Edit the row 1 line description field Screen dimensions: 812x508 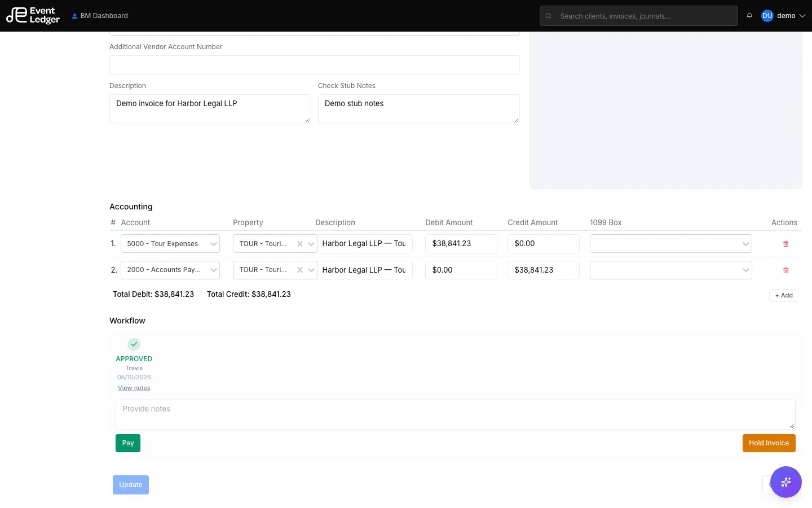coord(364,244)
